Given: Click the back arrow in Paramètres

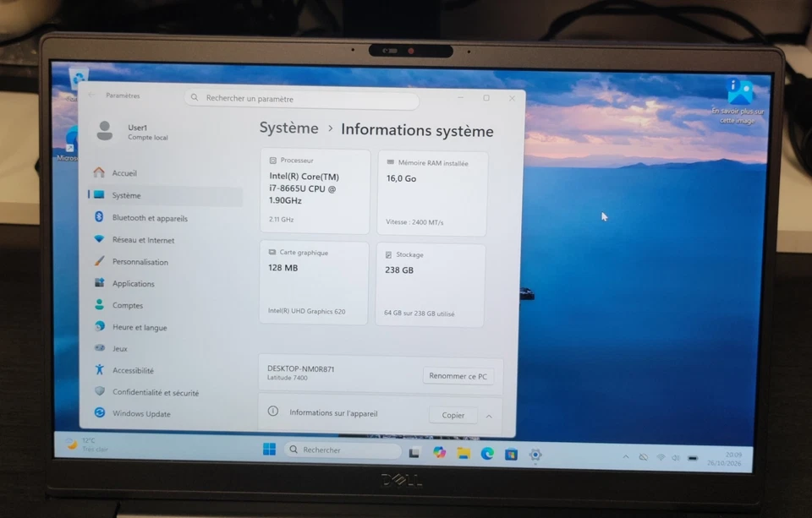Looking at the screenshot, I should click(x=91, y=95).
